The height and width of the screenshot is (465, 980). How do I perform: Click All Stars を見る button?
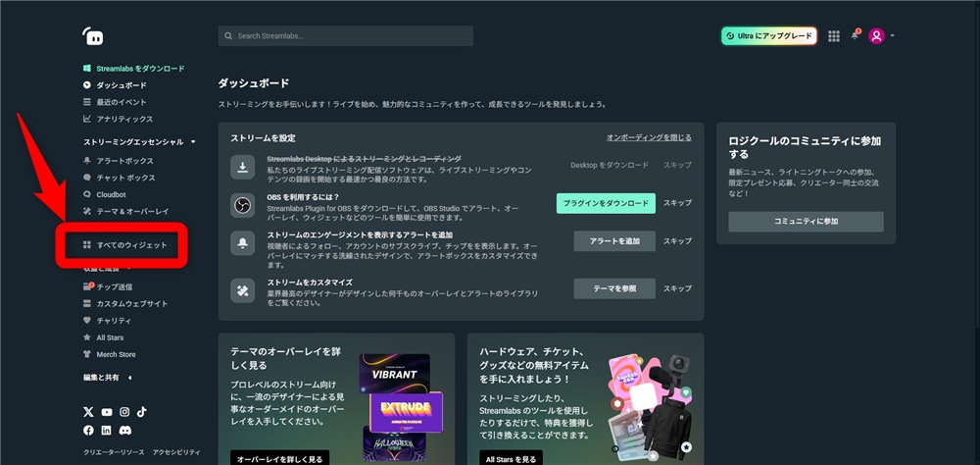[x=511, y=459]
